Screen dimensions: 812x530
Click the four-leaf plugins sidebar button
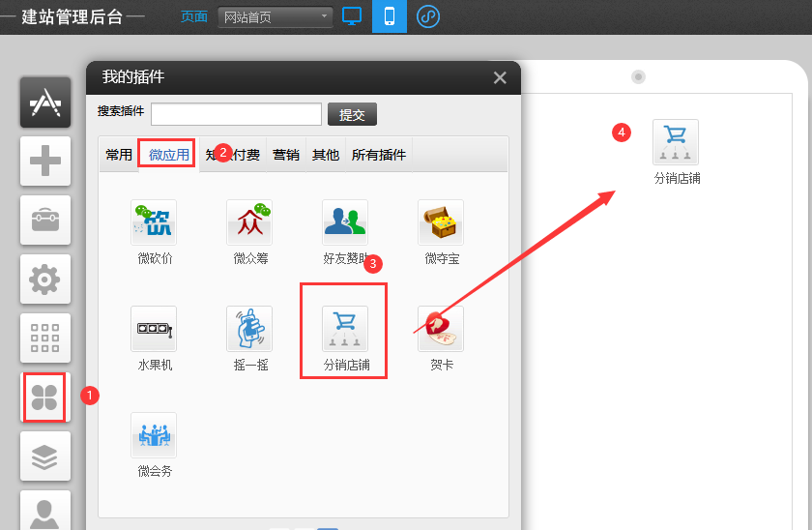click(44, 397)
